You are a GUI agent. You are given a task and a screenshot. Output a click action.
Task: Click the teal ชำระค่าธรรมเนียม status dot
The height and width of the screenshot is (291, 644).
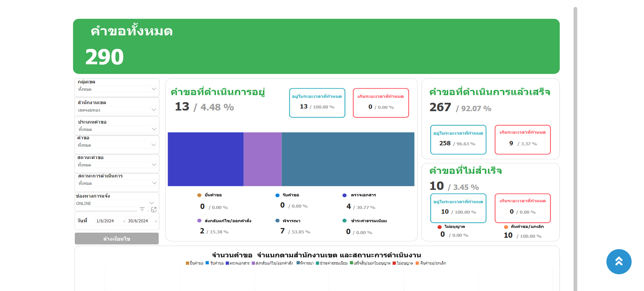pyautogui.click(x=344, y=221)
